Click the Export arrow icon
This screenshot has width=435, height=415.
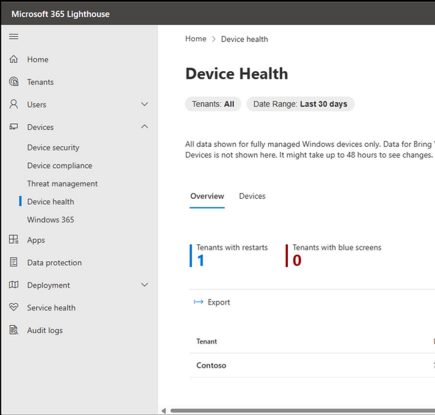[198, 302]
